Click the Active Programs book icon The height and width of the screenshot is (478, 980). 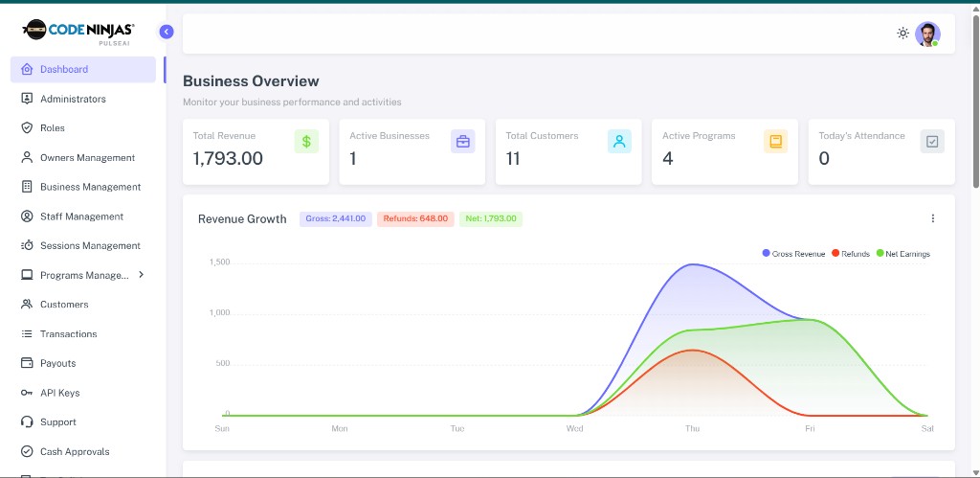pos(775,142)
